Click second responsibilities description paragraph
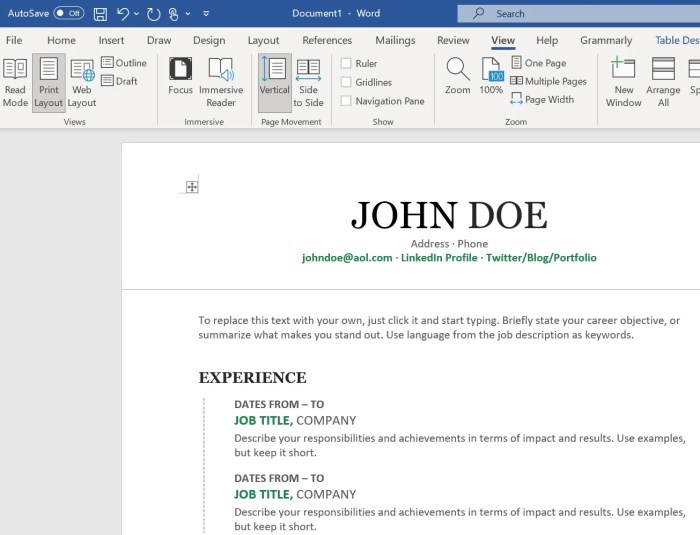This screenshot has height=535, width=700. point(460,519)
